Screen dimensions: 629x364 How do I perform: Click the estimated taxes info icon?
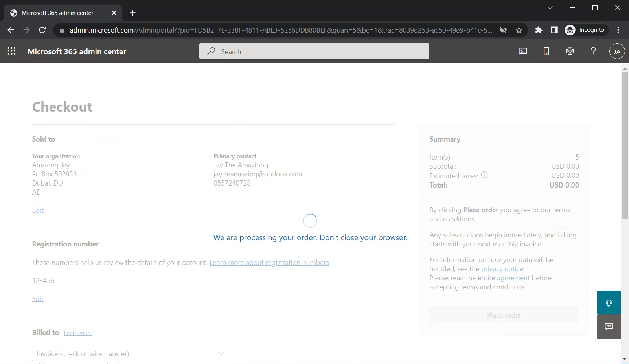(484, 175)
